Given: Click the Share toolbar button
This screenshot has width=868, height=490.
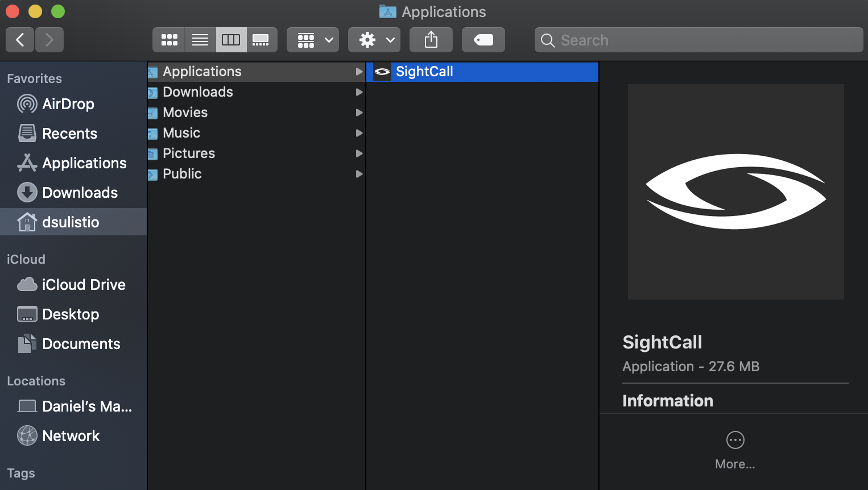Looking at the screenshot, I should (x=431, y=40).
